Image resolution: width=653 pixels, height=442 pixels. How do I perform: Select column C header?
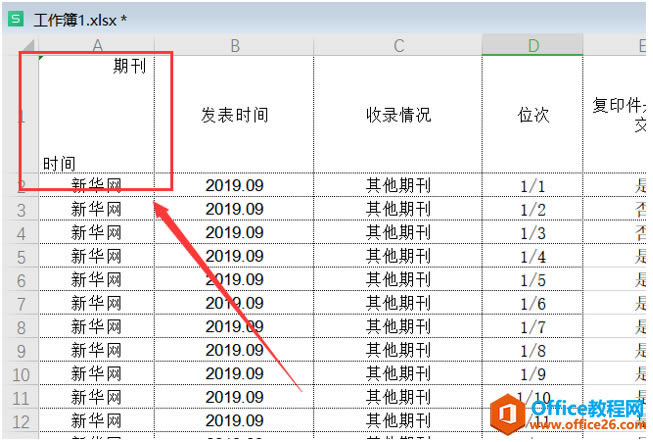[x=398, y=46]
